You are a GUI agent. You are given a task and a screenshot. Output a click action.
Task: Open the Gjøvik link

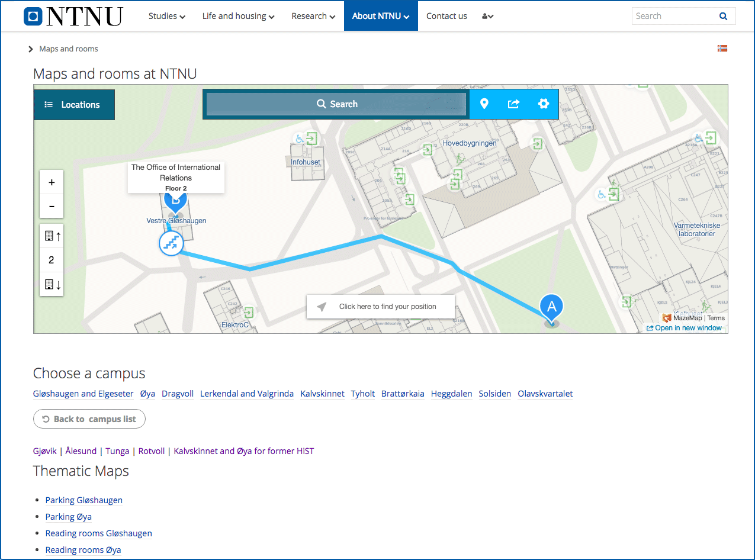click(45, 451)
